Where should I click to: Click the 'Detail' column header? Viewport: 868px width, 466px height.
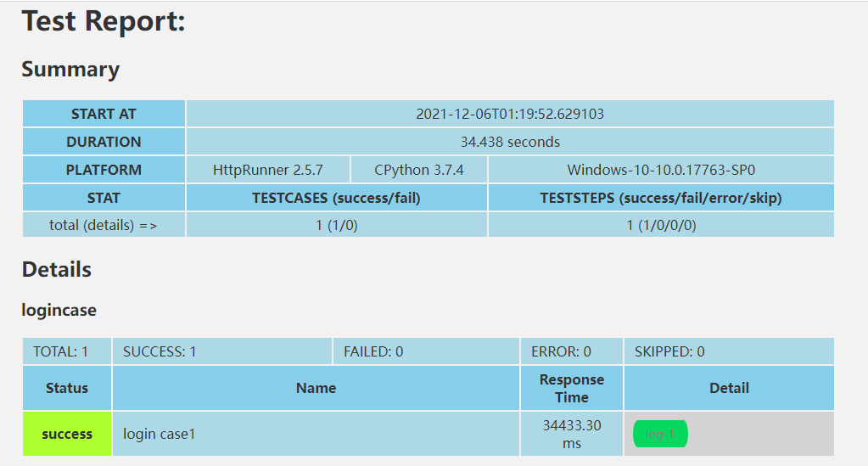[729, 388]
